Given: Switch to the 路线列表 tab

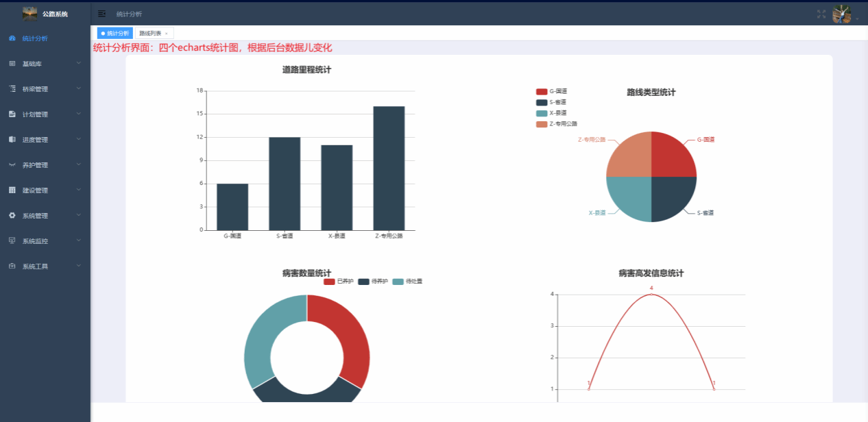Looking at the screenshot, I should click(150, 33).
